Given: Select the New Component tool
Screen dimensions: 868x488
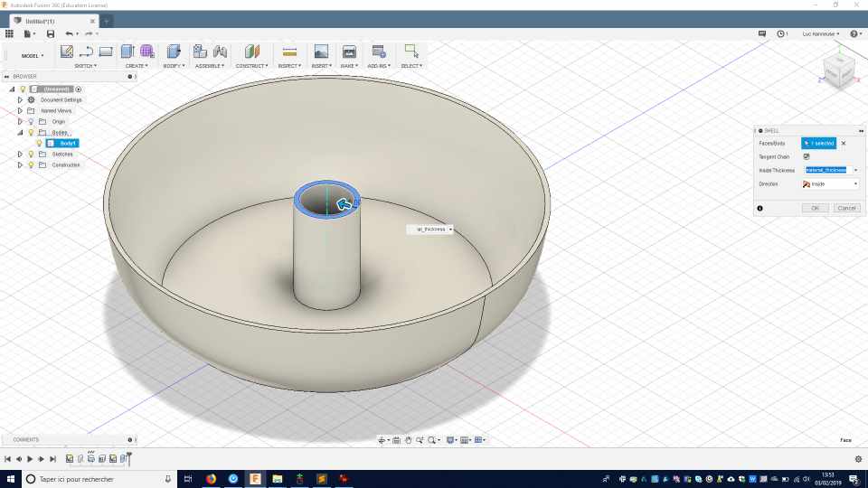Looking at the screenshot, I should (x=200, y=52).
